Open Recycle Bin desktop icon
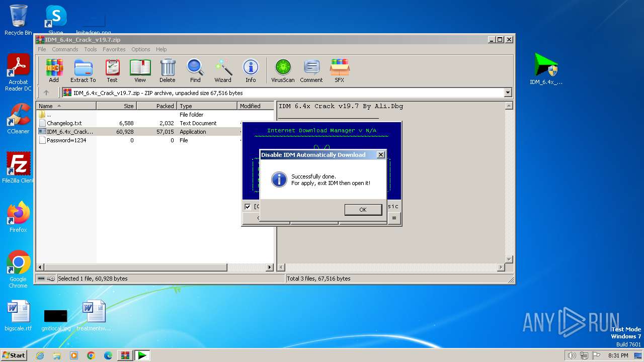Image resolution: width=644 pixels, height=362 pixels. point(18,20)
